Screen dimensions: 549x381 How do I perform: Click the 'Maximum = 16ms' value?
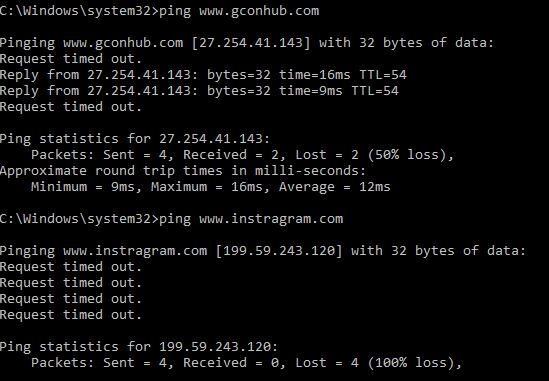207,187
